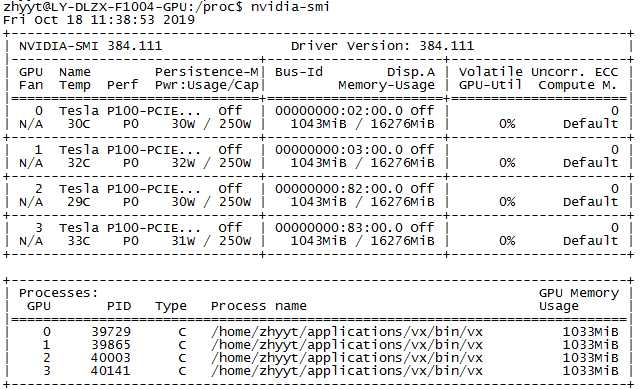
Task: Click the 32W / 250W power reading
Action: (x=211, y=163)
